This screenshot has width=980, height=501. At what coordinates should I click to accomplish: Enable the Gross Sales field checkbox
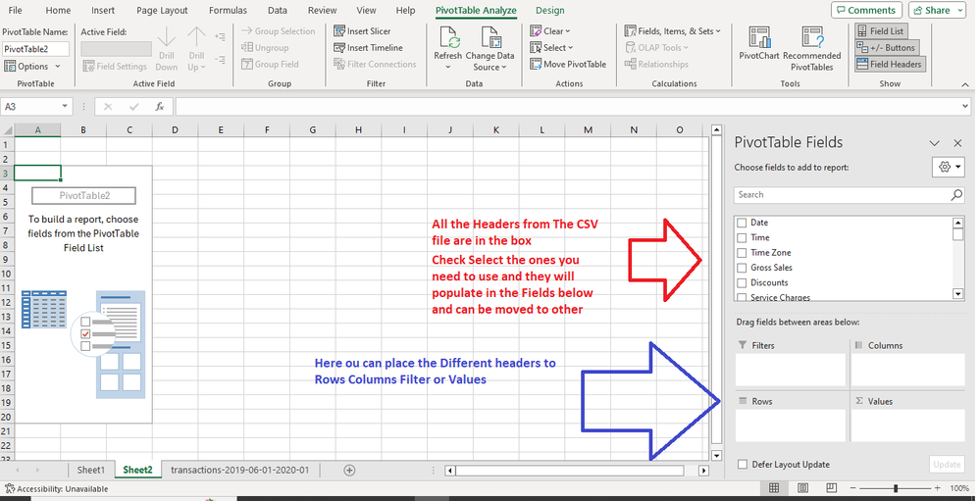tap(742, 268)
